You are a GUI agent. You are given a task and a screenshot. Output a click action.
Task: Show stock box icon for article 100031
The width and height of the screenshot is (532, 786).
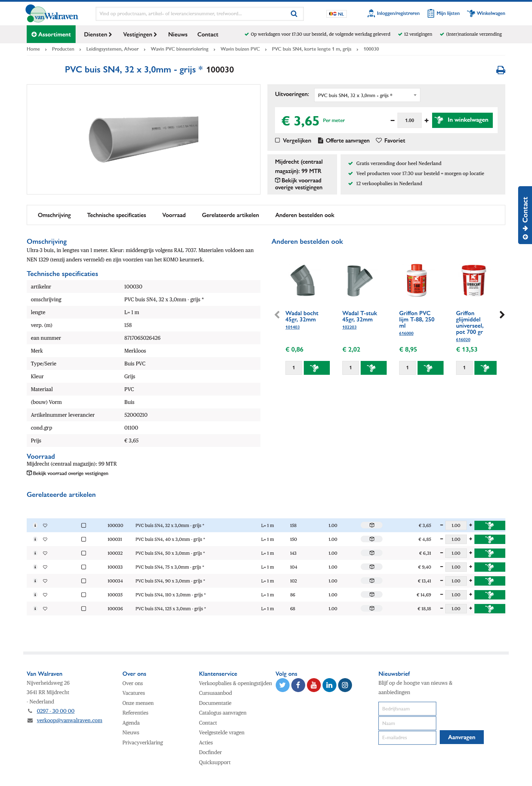[x=372, y=539]
